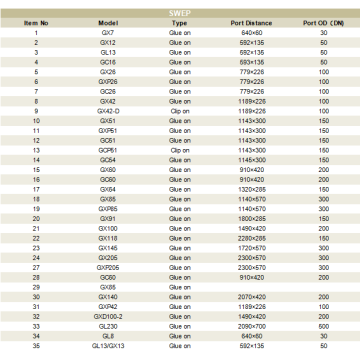360x360 pixels.
Task: Select port distance 1145×300
Action: [252, 160]
